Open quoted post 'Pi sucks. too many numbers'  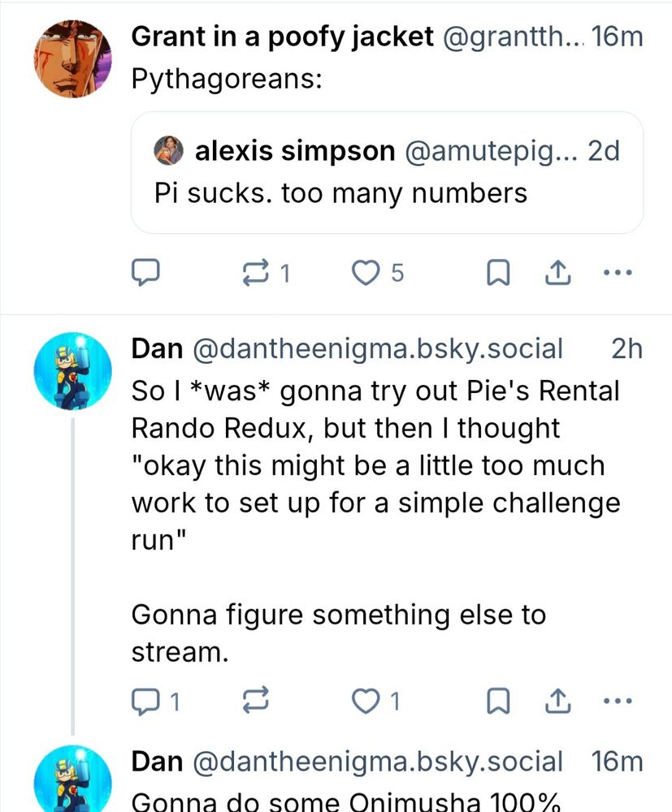pyautogui.click(x=387, y=193)
